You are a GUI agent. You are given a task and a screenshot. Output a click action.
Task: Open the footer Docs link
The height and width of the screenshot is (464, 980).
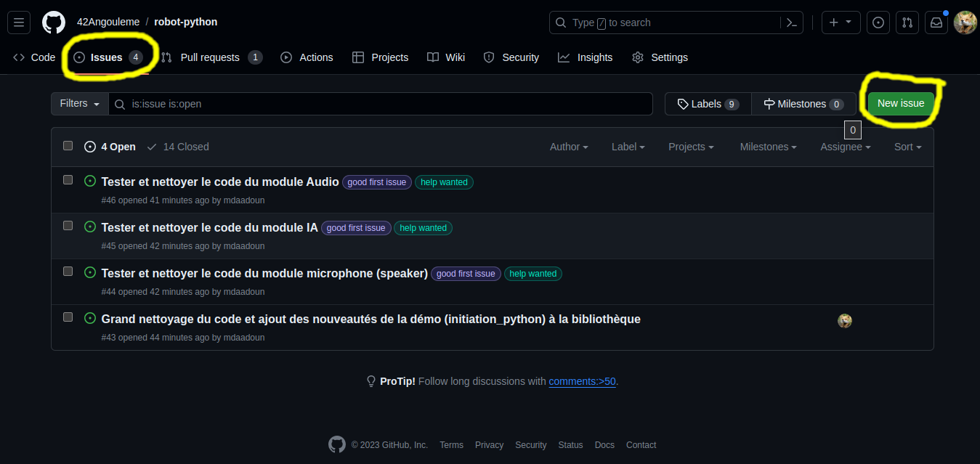(x=604, y=445)
